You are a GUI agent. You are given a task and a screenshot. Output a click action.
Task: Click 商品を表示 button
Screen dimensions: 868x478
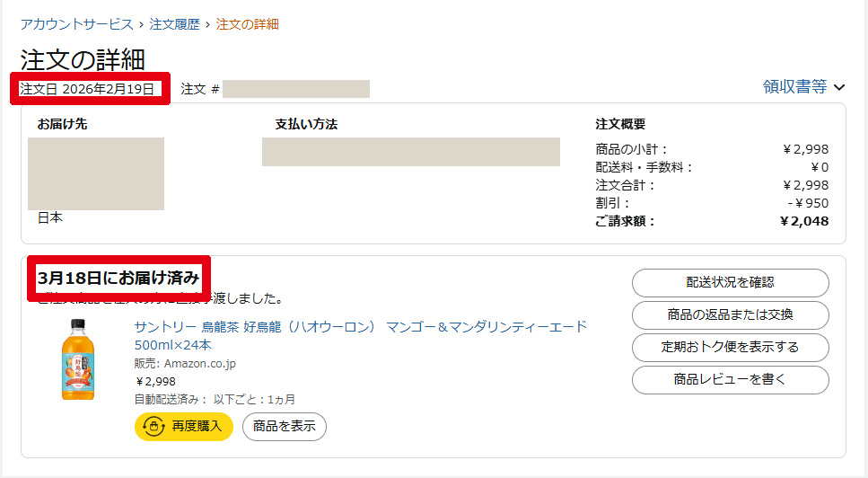pyautogui.click(x=284, y=426)
